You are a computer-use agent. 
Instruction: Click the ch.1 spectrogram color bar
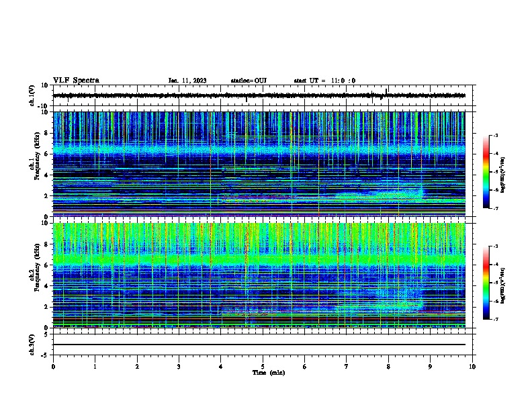pyautogui.click(x=486, y=172)
